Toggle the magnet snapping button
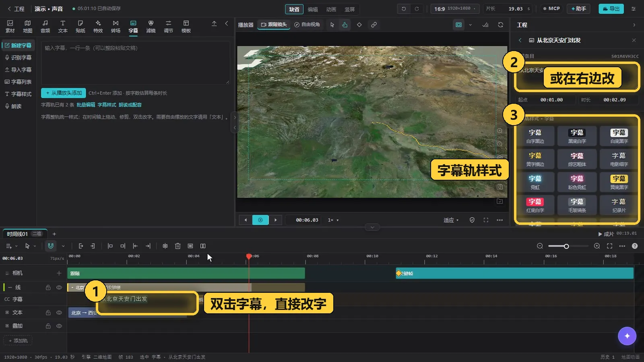 [x=50, y=246]
